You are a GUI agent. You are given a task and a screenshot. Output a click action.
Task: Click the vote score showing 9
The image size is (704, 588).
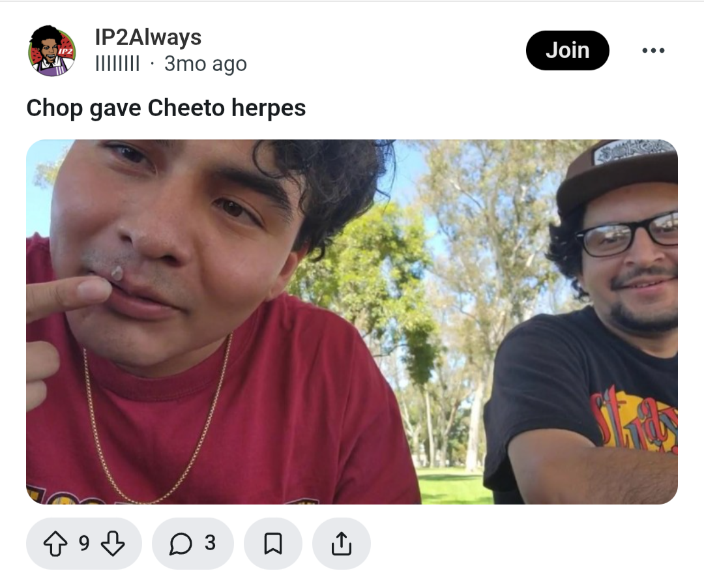click(84, 544)
